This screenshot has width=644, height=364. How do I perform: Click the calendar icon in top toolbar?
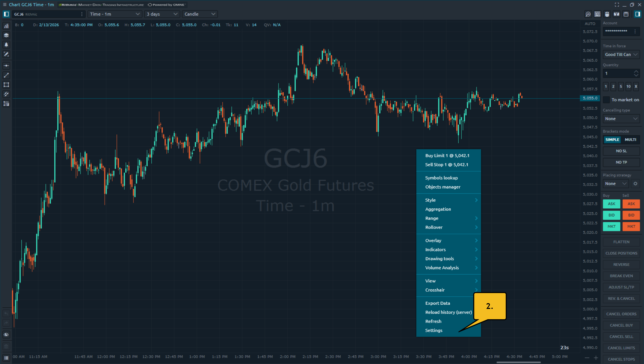(626, 14)
